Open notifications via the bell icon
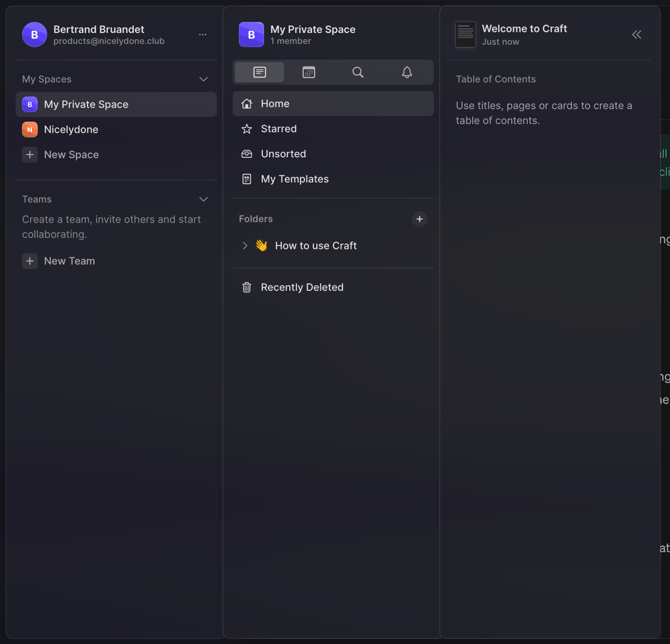The image size is (670, 644). pos(406,72)
